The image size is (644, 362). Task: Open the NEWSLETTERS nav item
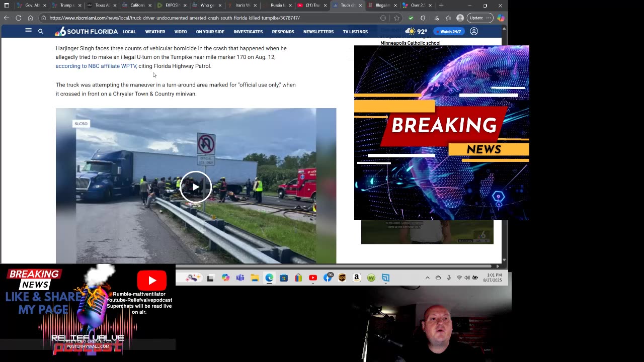tap(318, 32)
